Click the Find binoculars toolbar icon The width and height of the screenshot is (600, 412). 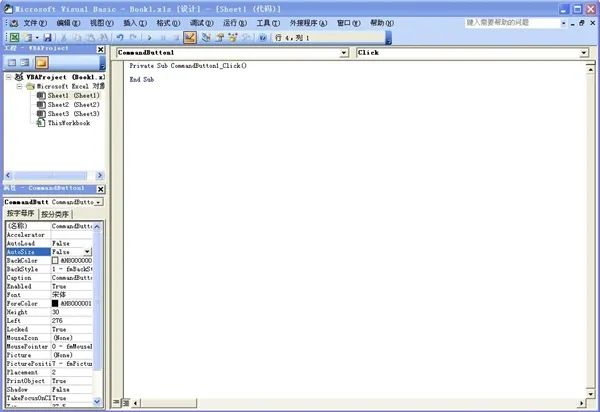click(103, 37)
